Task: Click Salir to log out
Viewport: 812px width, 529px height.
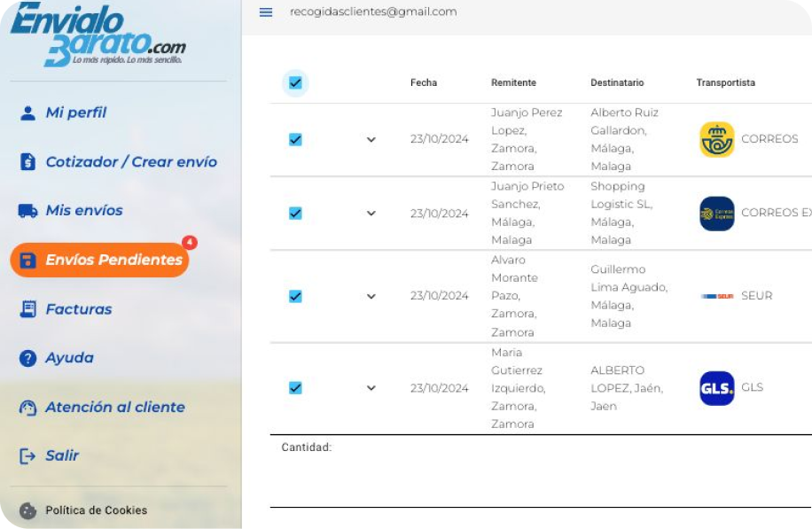Action: (x=62, y=455)
